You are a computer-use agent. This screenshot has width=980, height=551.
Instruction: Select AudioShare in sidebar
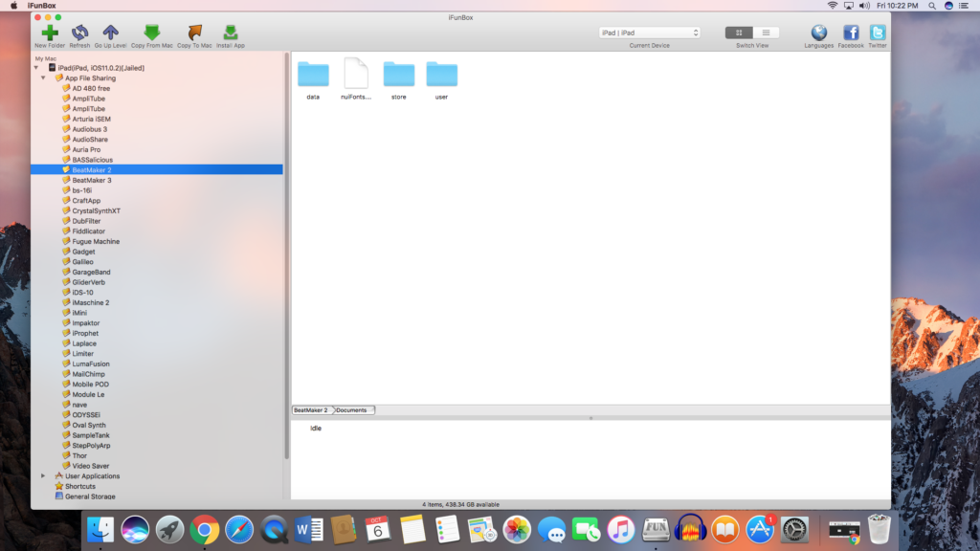coord(90,140)
